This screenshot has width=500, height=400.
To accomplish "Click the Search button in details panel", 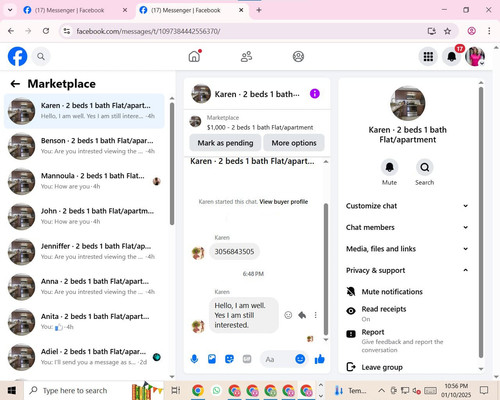I will point(425,167).
